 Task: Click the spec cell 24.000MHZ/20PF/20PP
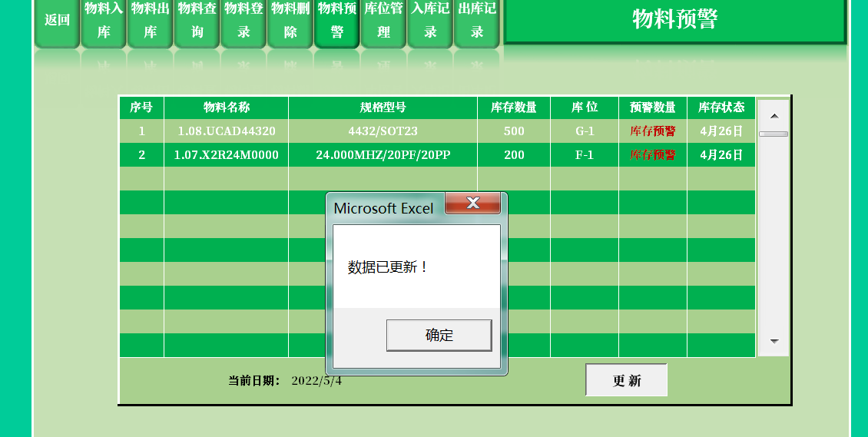(383, 155)
